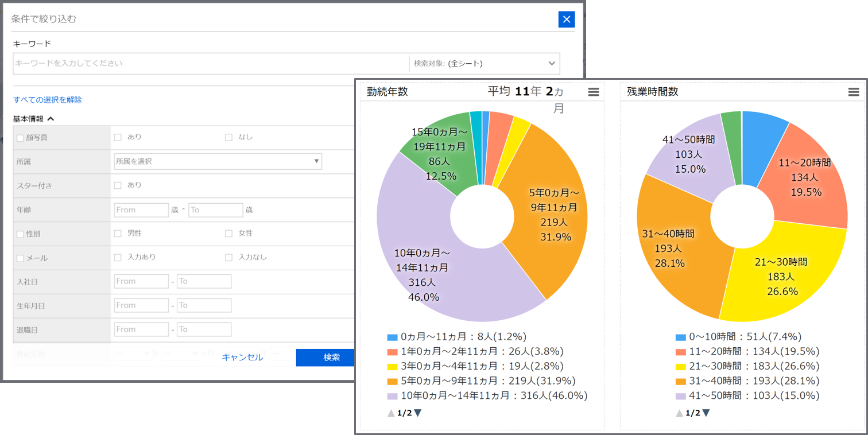Open the 検索対象 (全シート) dropdown
This screenshot has width=868, height=435.
484,64
